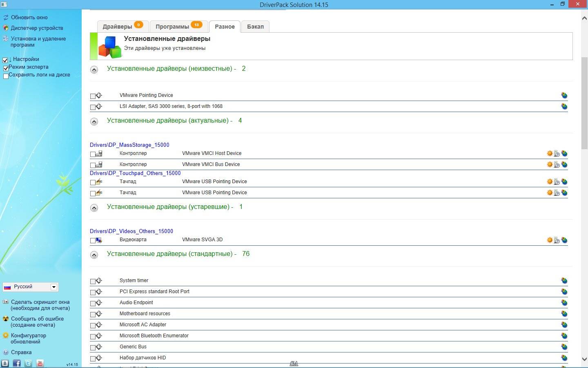Open the Drivers\DP_MassStorage_15000 link
The image size is (588, 368).
click(129, 145)
